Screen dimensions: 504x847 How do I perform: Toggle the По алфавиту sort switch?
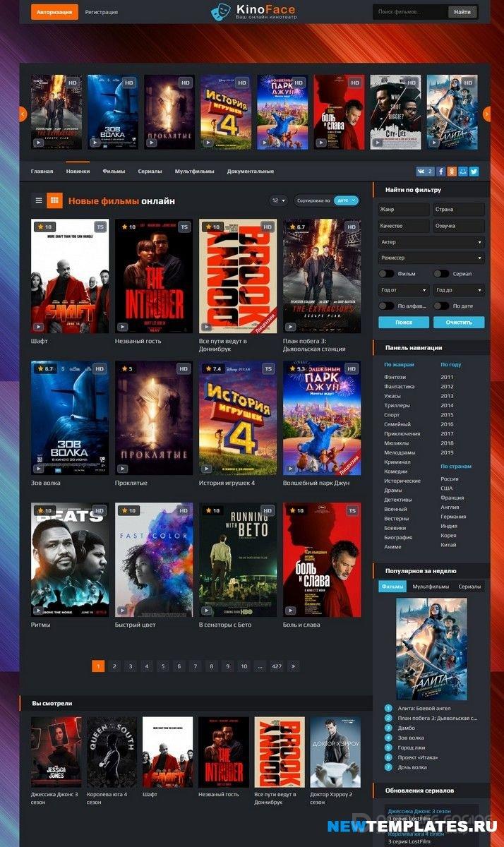pos(386,306)
